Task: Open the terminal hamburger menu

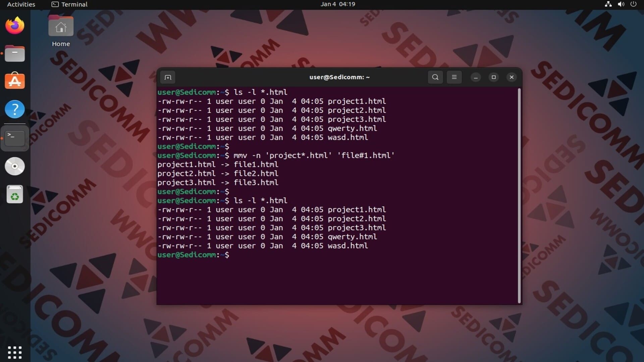Action: coord(454,77)
